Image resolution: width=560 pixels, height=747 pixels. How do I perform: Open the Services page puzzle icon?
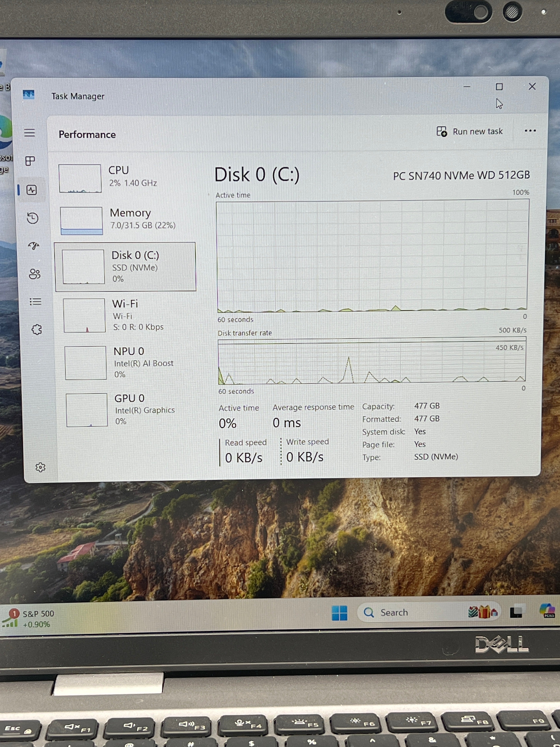(37, 330)
